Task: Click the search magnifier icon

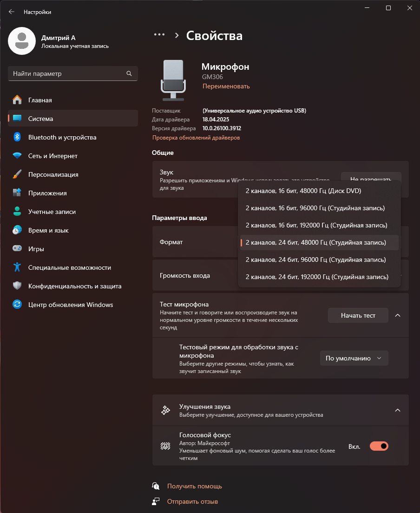Action: tap(129, 73)
